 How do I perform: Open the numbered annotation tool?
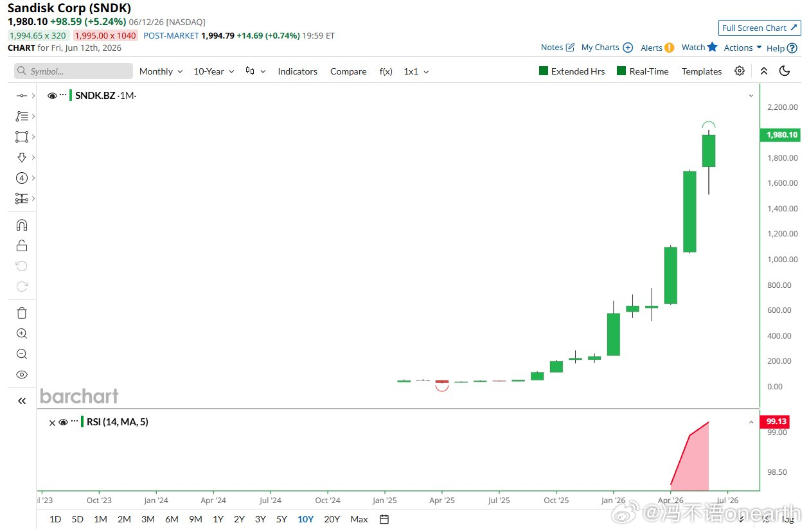(22, 178)
